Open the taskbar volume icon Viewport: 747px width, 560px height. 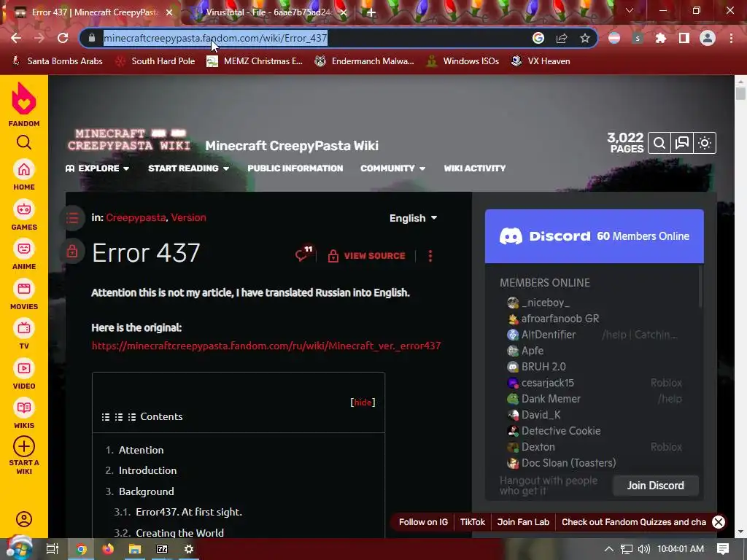(643, 549)
